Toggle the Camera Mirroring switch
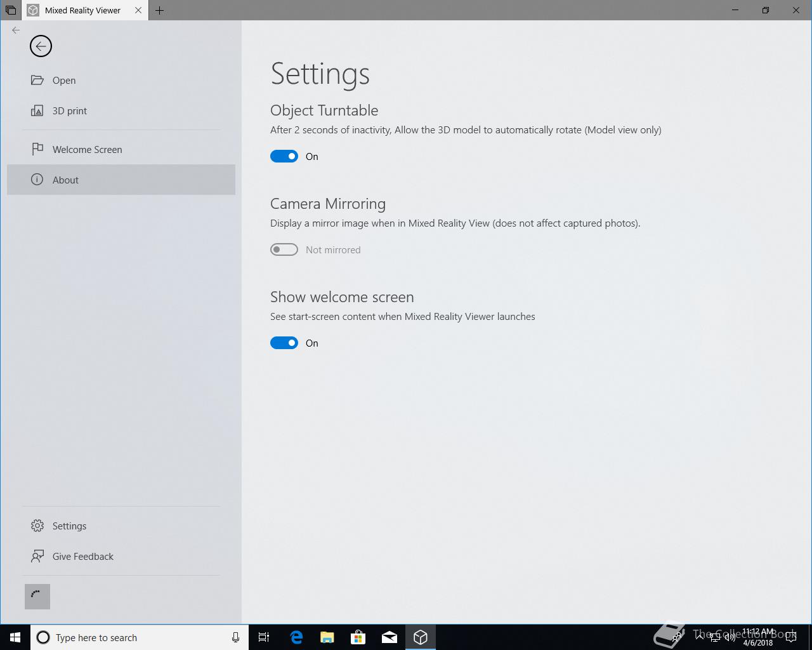Viewport: 812px width, 650px height. (284, 249)
